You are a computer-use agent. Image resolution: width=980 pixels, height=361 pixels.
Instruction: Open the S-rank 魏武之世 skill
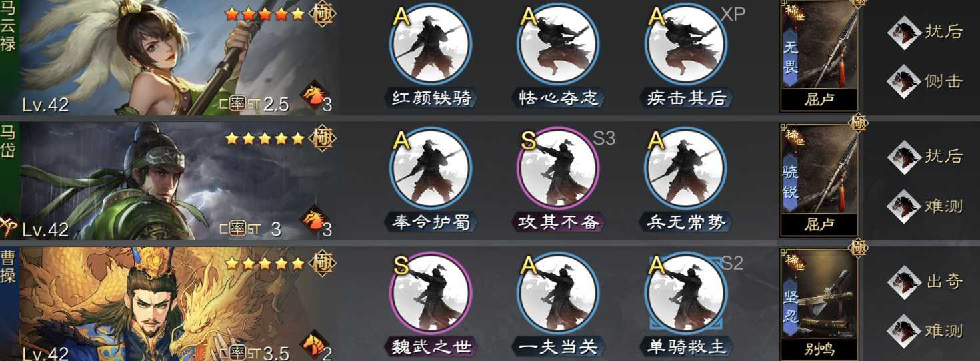point(430,292)
